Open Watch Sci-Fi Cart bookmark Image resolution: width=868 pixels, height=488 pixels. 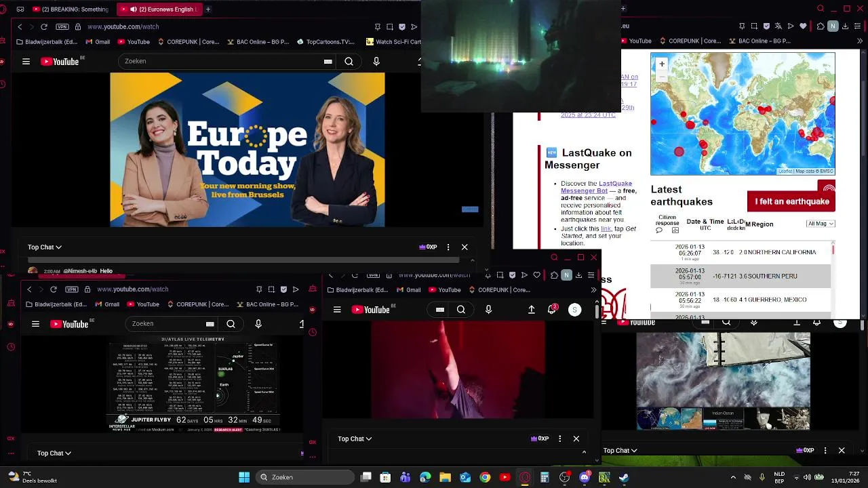[393, 41]
